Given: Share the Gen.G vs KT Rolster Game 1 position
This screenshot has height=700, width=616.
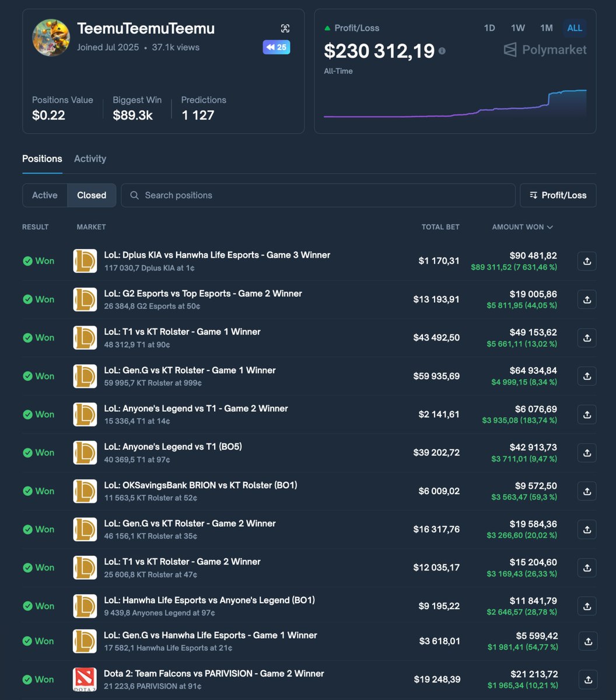Looking at the screenshot, I should click(587, 376).
